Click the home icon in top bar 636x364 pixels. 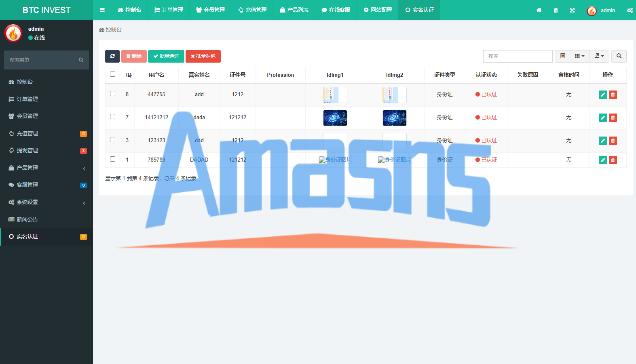coord(539,10)
